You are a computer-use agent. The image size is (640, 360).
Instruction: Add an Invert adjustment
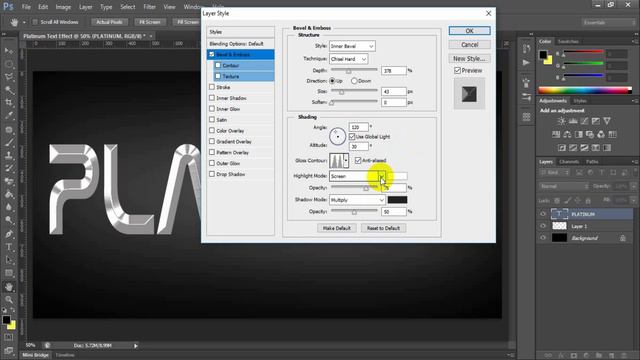pos(562,147)
